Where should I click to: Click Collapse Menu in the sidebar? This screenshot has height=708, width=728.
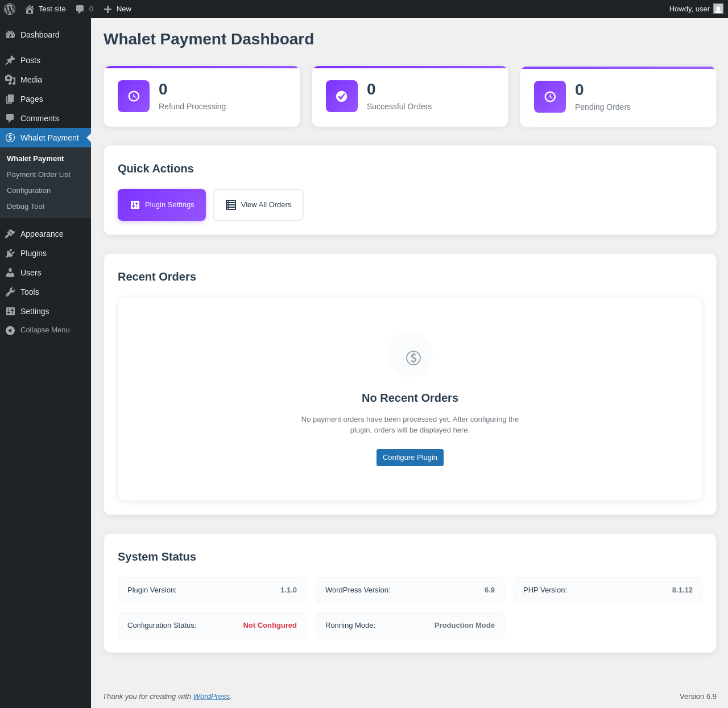[45, 330]
